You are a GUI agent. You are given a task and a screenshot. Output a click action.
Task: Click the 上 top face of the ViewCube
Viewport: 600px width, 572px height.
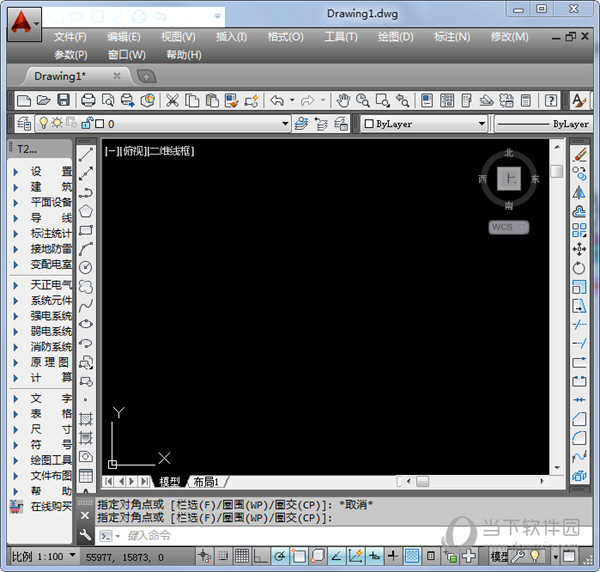click(x=509, y=179)
